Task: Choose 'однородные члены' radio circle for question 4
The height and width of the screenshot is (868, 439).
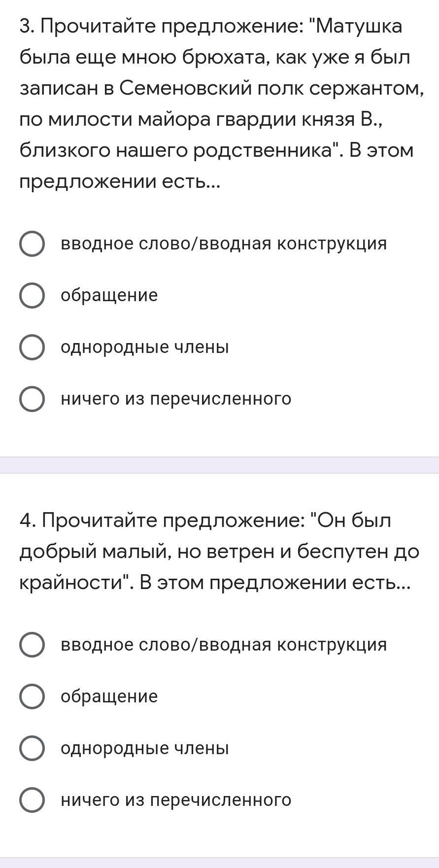Action: click(x=32, y=748)
